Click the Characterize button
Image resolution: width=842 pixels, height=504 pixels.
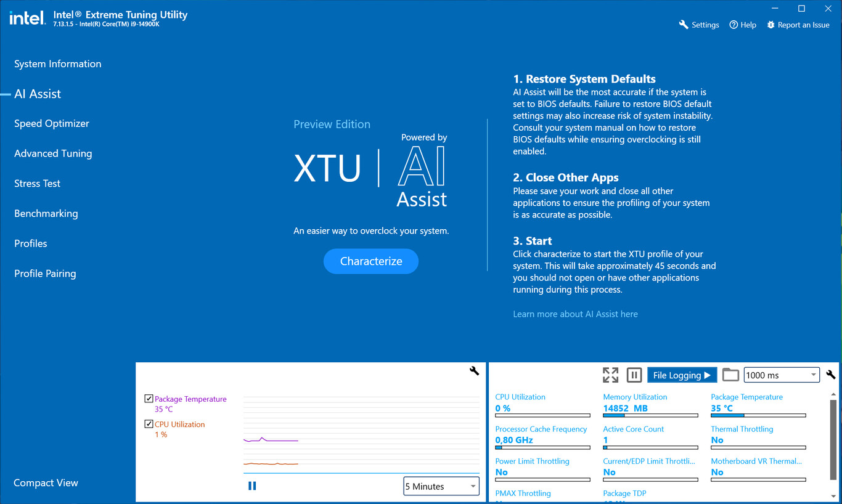pyautogui.click(x=371, y=261)
